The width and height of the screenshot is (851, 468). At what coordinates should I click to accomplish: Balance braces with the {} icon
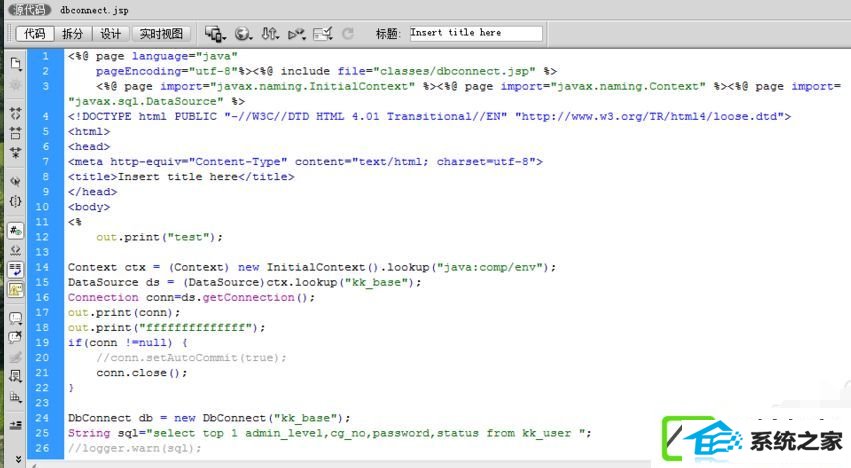click(16, 201)
